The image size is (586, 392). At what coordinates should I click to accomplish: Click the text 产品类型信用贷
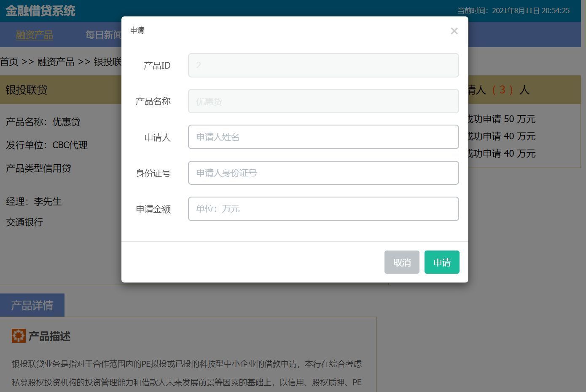pyautogui.click(x=38, y=168)
